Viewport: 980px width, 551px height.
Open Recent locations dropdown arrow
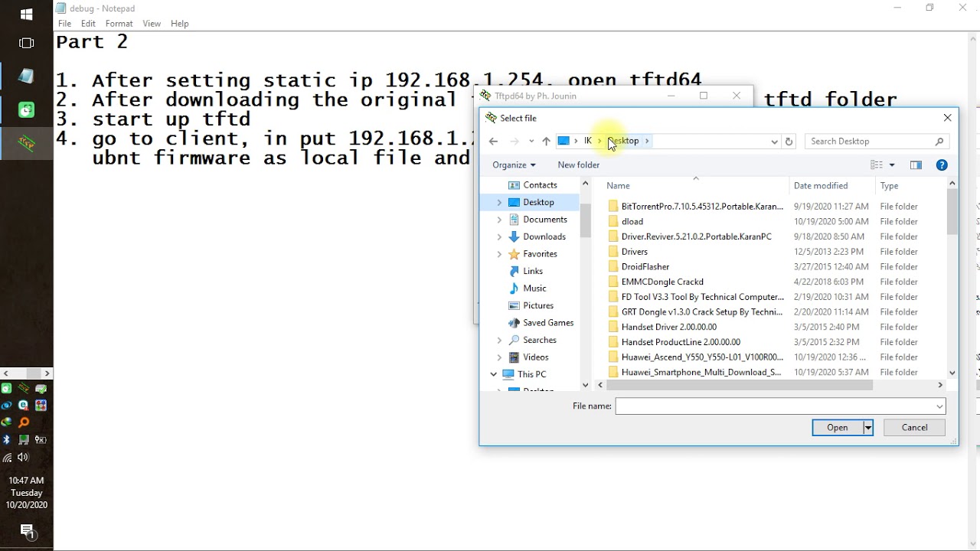(531, 141)
